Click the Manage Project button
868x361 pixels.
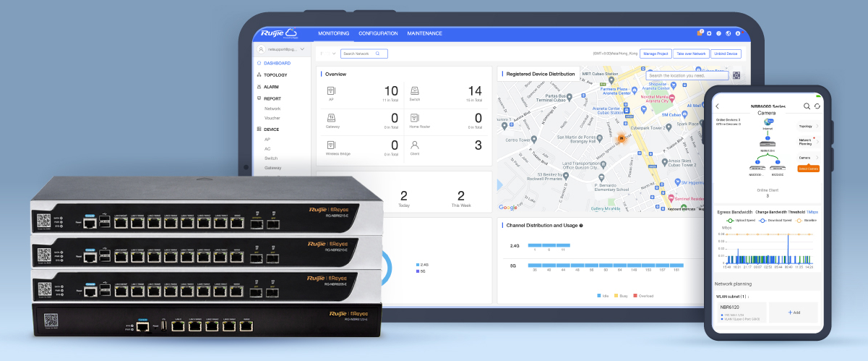tap(655, 54)
